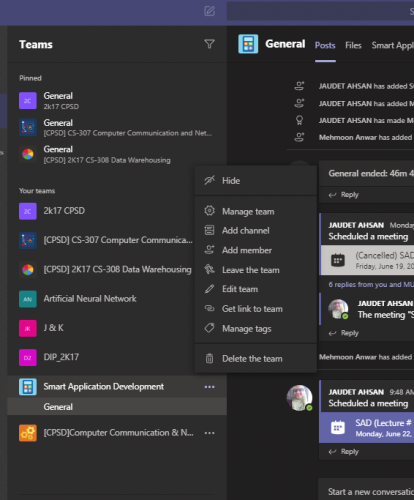Click the Delete the team trash icon

point(209,358)
